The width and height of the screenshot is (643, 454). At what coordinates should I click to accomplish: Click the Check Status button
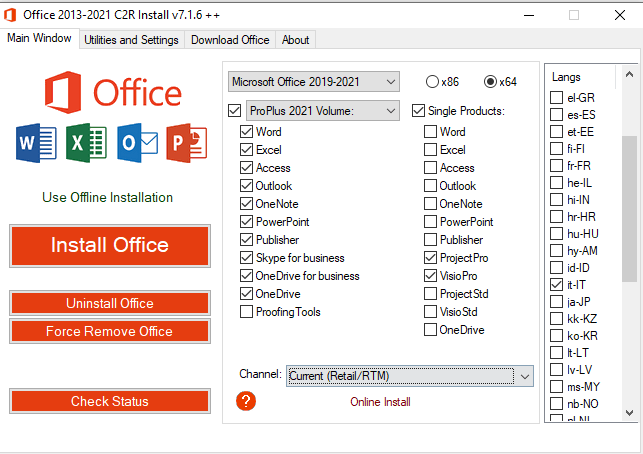point(110,401)
